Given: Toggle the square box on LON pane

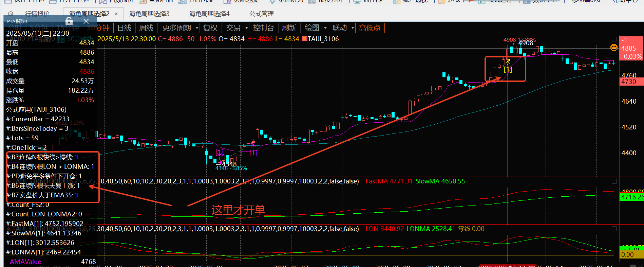Looking at the screenshot, I should coord(614,229).
